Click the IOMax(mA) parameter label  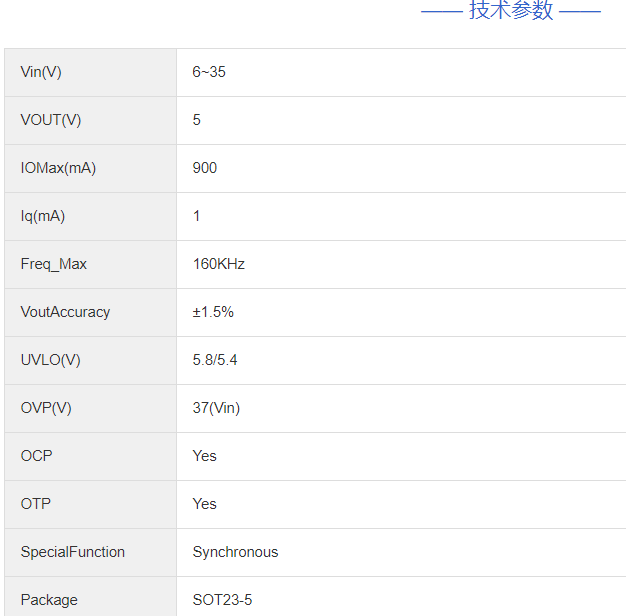click(58, 168)
